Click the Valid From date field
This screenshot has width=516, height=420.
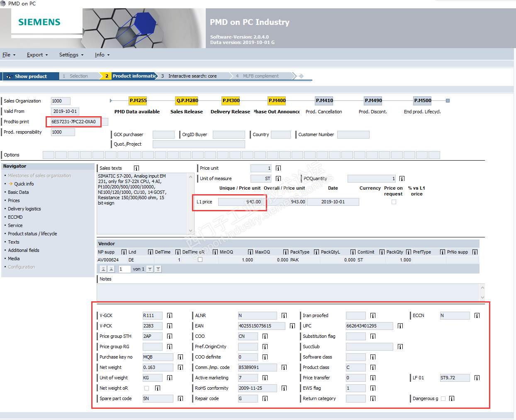(65, 111)
